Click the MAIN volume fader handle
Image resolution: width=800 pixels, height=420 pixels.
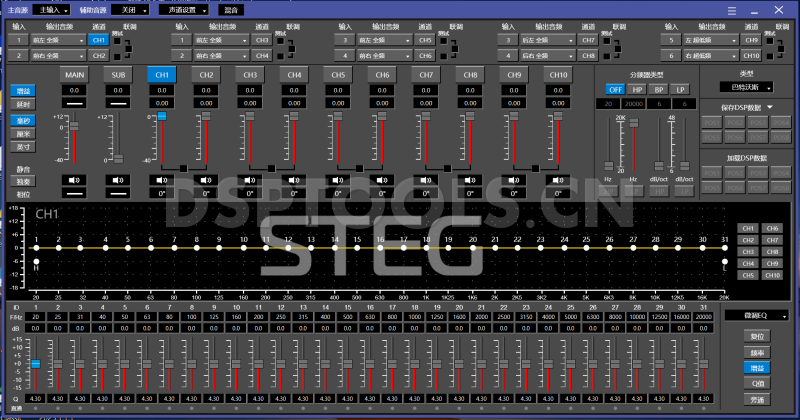[x=74, y=117]
